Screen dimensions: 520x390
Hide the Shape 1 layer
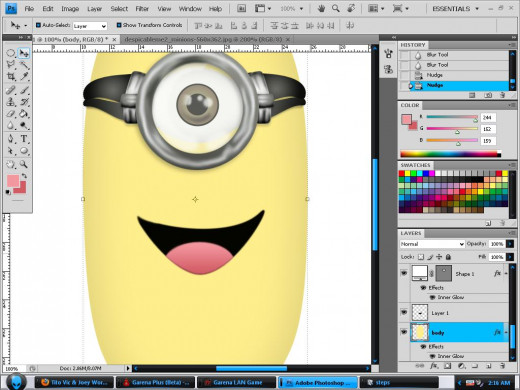404,273
